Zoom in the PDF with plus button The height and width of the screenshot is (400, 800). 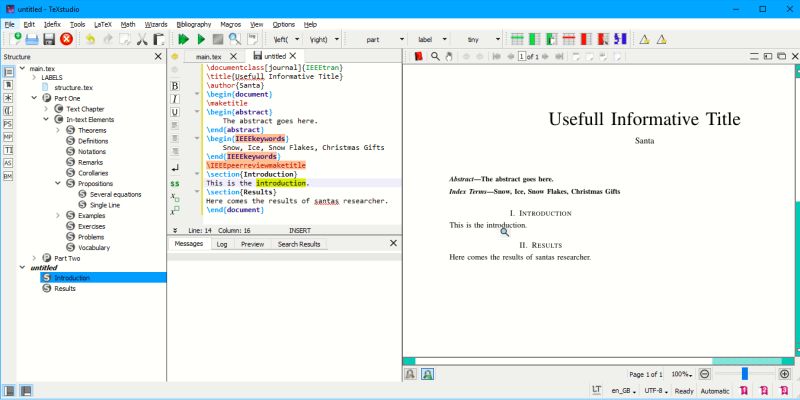[785, 374]
